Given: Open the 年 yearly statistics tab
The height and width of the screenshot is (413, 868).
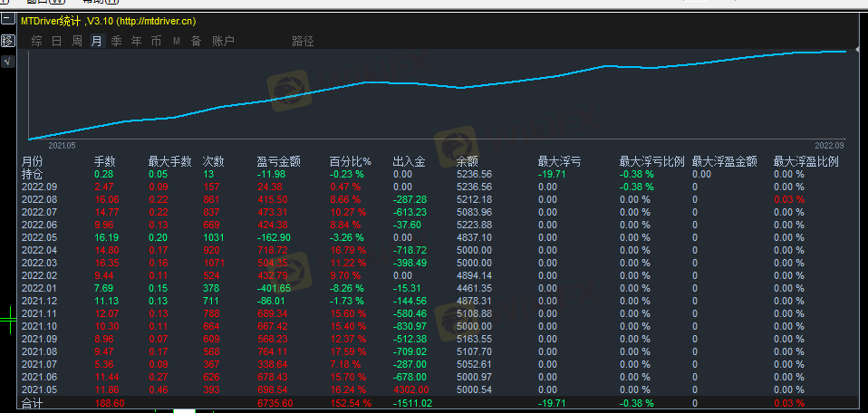Looking at the screenshot, I should coord(136,41).
